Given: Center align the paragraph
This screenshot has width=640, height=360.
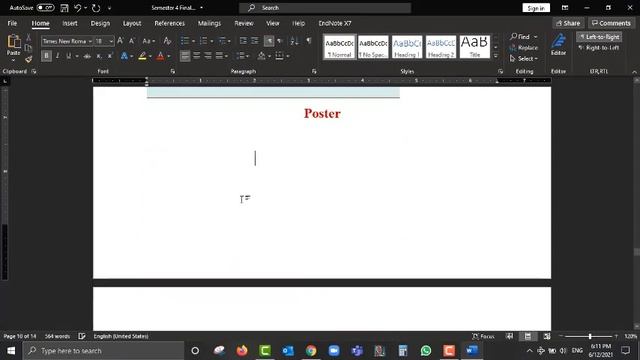Looking at the screenshot, I should coord(196,56).
